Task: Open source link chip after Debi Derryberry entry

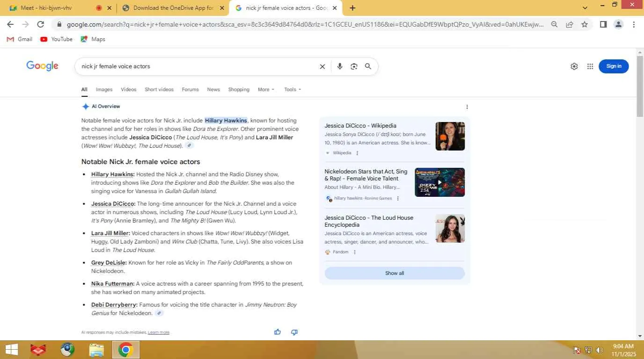Action: coord(159,313)
